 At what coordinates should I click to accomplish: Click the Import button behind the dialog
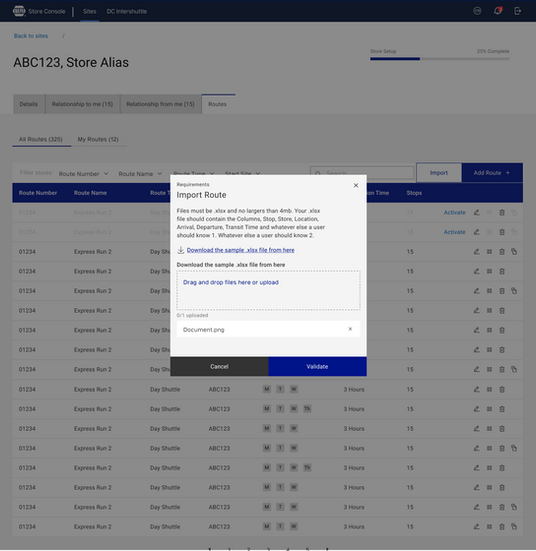[x=439, y=173]
